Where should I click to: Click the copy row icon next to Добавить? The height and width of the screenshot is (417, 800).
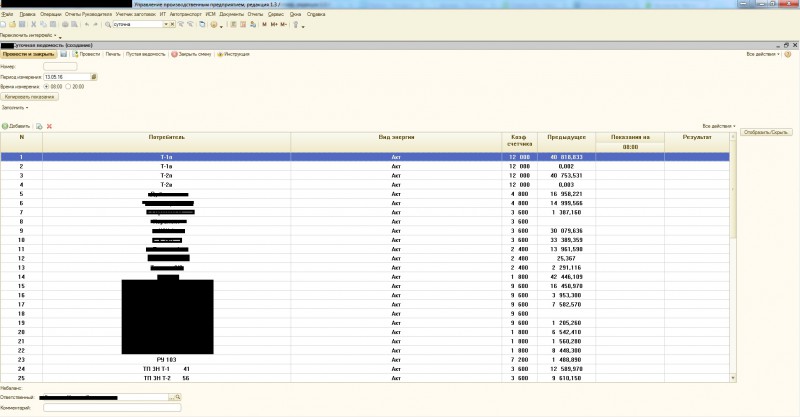coord(39,126)
